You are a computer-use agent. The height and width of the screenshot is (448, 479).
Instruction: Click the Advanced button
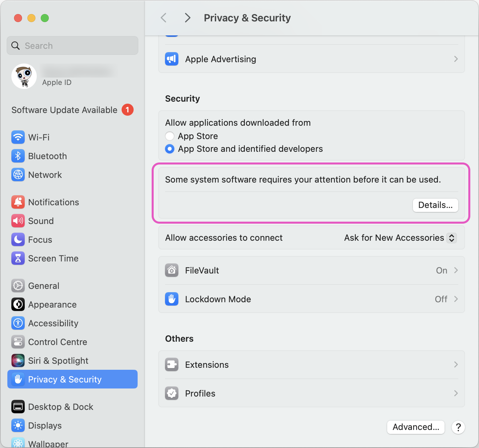(416, 427)
